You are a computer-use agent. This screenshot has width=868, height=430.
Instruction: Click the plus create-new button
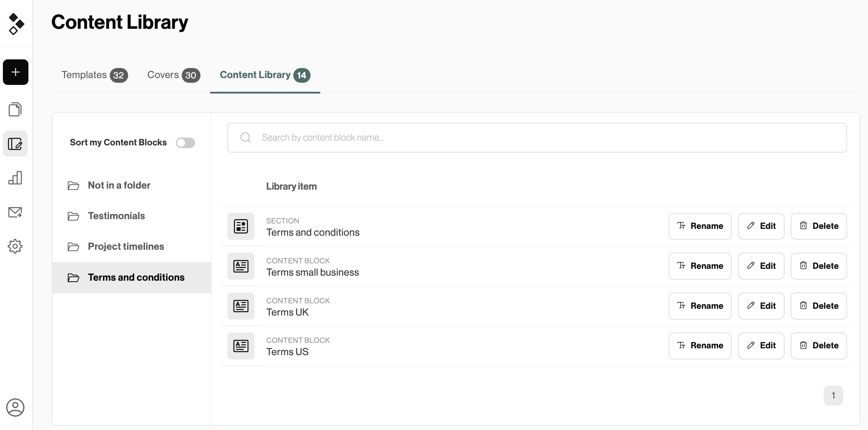[15, 72]
